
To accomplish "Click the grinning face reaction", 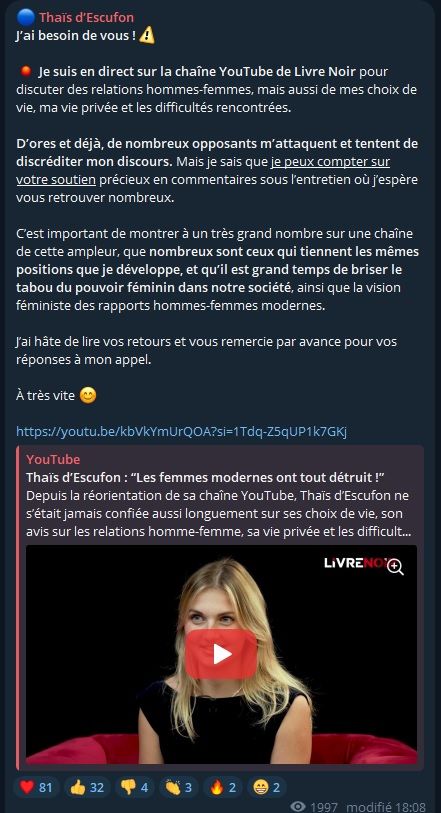I will pos(266,788).
